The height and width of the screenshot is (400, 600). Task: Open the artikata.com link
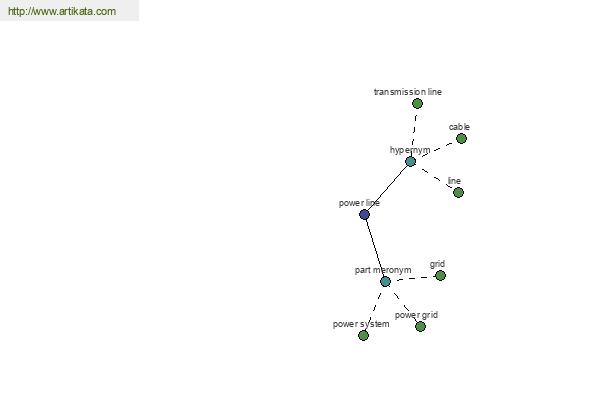62,11
